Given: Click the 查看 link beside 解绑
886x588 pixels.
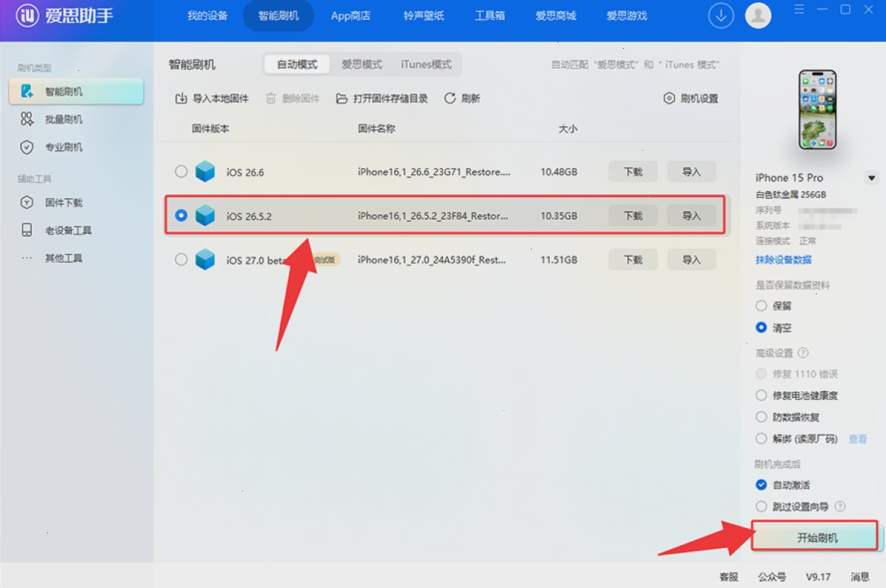Looking at the screenshot, I should click(858, 439).
